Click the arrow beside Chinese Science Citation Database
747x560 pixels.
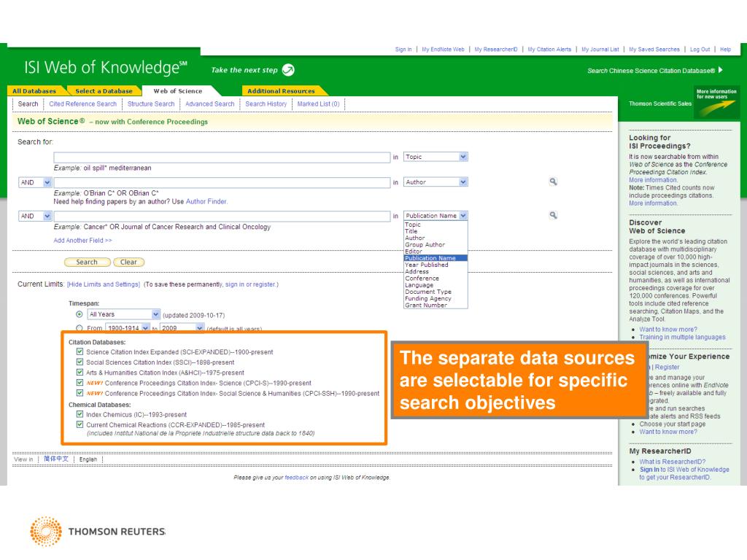pyautogui.click(x=721, y=70)
